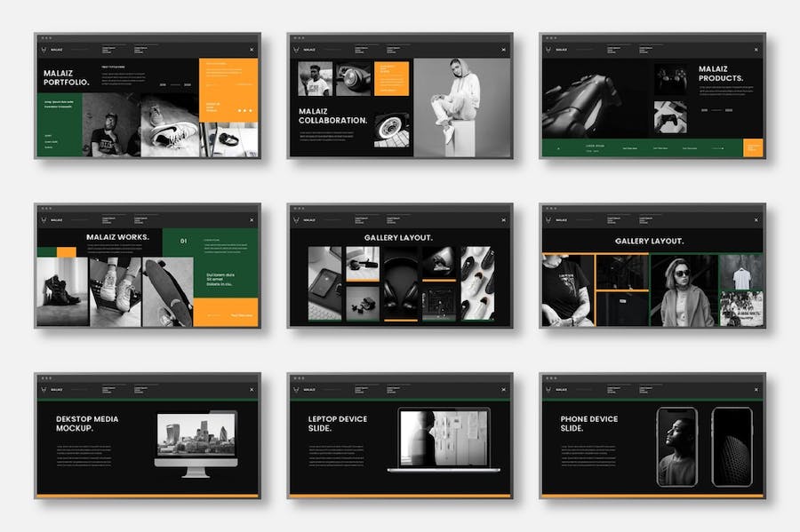Click the X icon on Dekstop Media Mockup slide

click(252, 390)
